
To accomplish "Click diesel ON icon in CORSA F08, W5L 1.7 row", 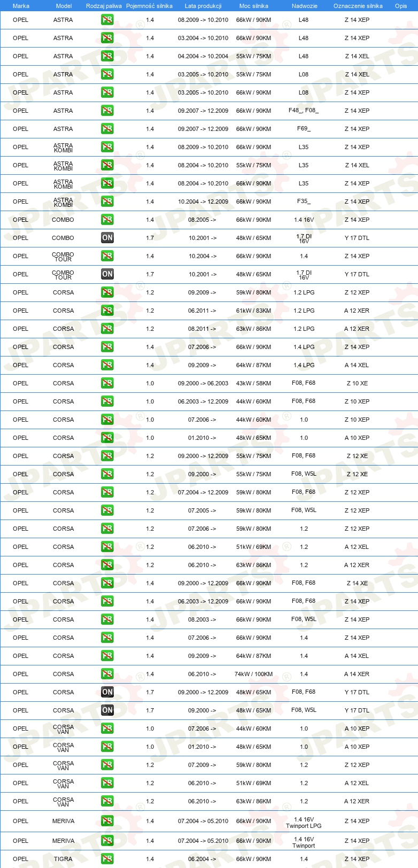I will pos(107,710).
